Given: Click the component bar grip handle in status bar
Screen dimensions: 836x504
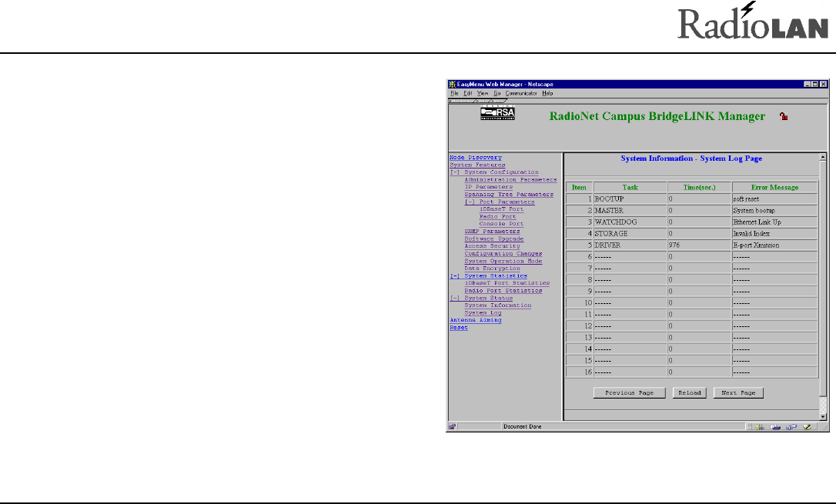Looking at the screenshot, I should tap(749, 427).
